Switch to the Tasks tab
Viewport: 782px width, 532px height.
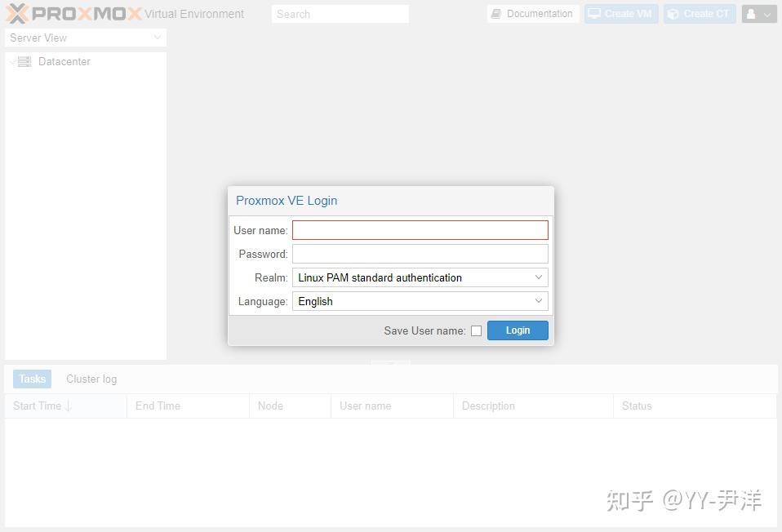(33, 379)
